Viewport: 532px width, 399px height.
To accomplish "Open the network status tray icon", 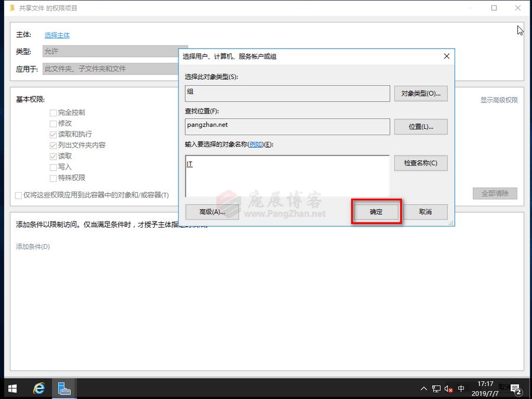I will (x=436, y=388).
